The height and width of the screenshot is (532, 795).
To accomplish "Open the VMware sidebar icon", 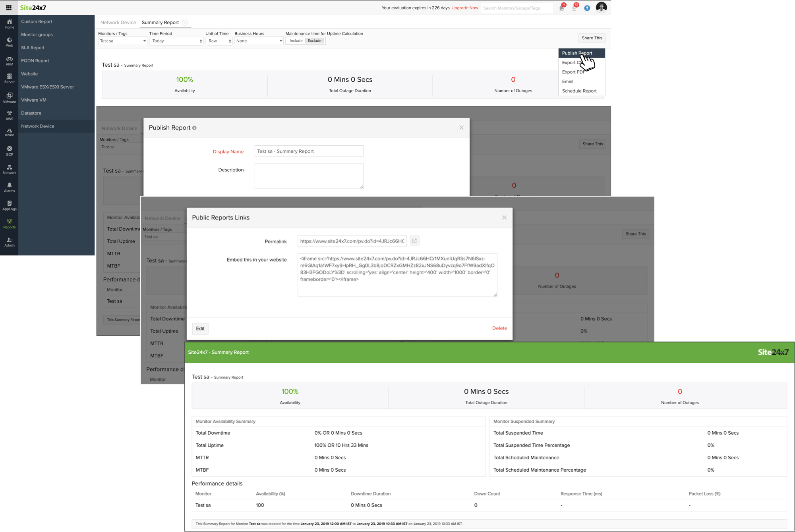I will coord(9,97).
